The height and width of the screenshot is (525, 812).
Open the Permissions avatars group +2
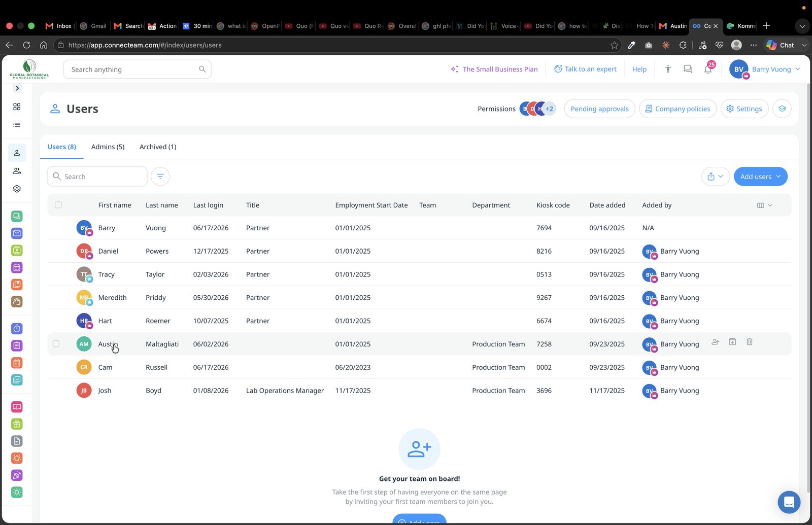[537, 109]
